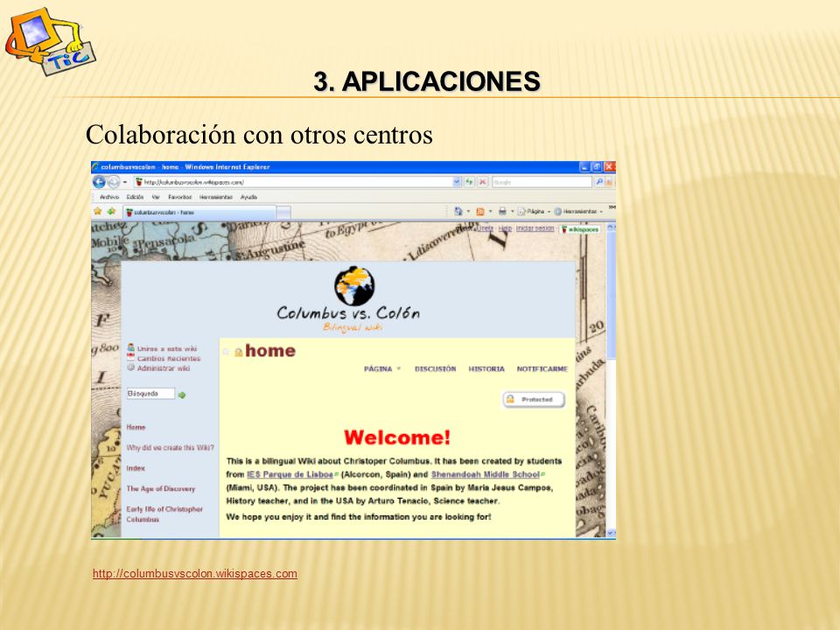Open the Ver menu

click(156, 197)
